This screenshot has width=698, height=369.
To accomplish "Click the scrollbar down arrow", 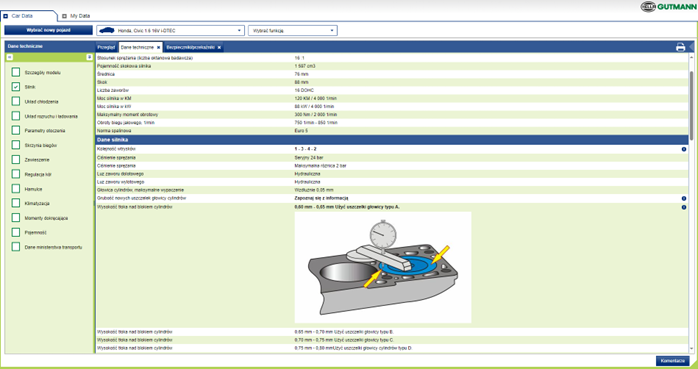I will (x=692, y=349).
